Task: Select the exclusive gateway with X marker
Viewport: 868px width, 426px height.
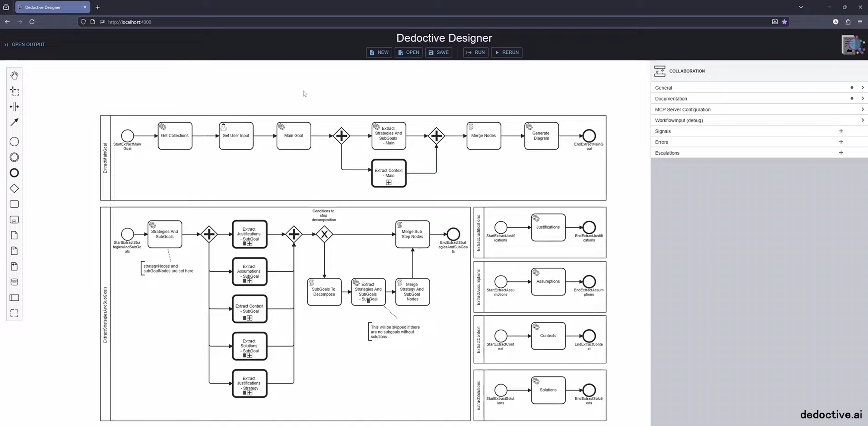Action: point(325,234)
